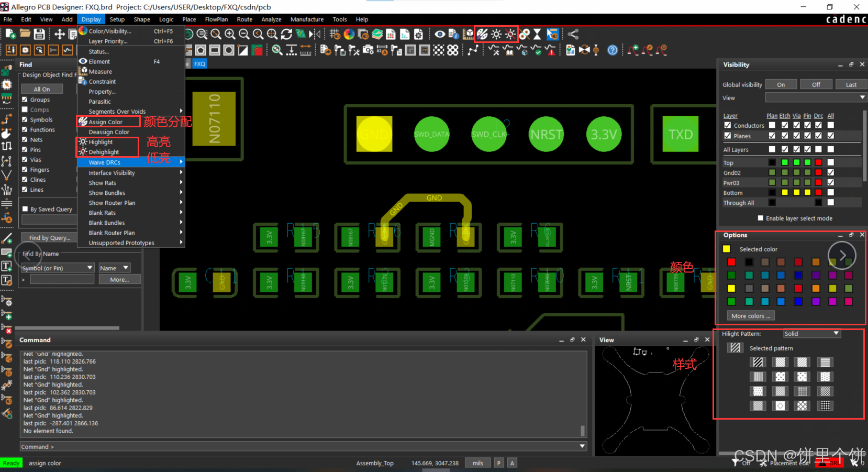Click the Find by Query button
868x472 pixels.
[x=50, y=237]
